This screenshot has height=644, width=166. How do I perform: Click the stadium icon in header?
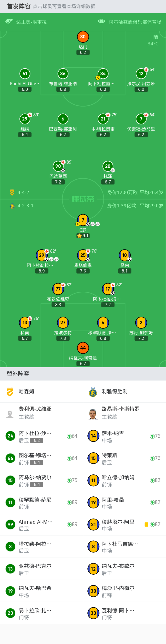pyautogui.click(x=101, y=21)
